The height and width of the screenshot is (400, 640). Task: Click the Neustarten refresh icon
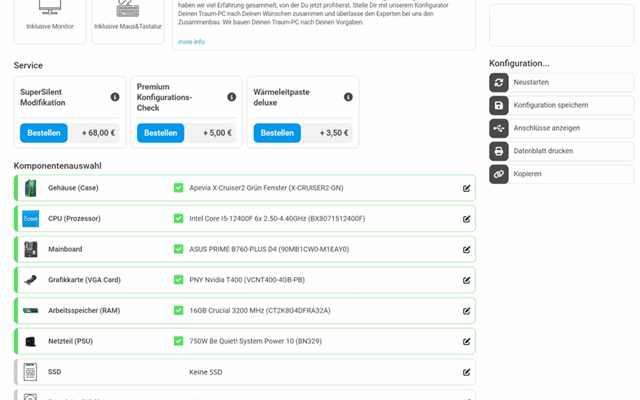(x=498, y=82)
